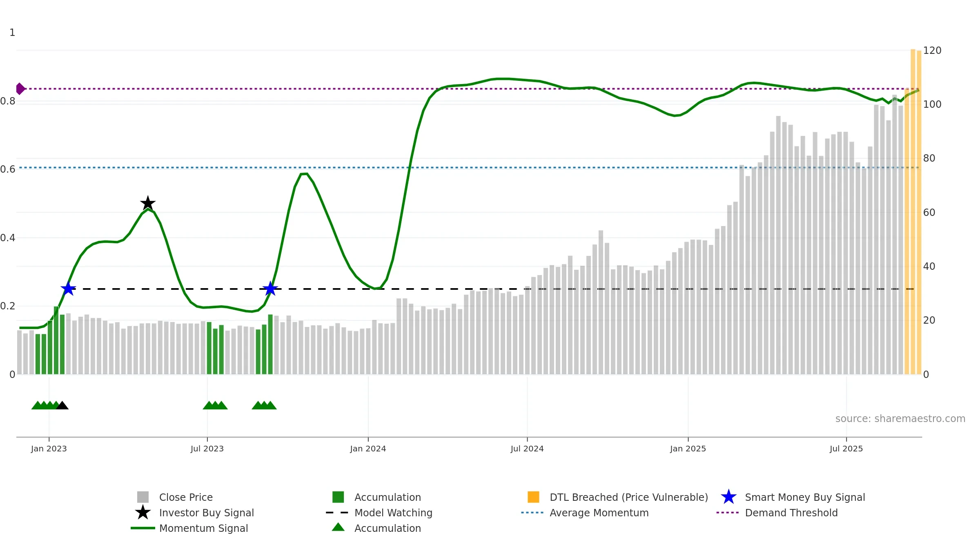Click the first blue Smart Money star marker
The image size is (980, 551).
[68, 289]
